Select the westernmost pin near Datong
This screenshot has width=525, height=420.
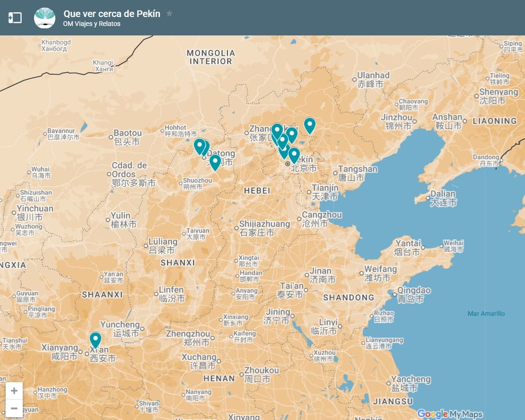pos(200,146)
